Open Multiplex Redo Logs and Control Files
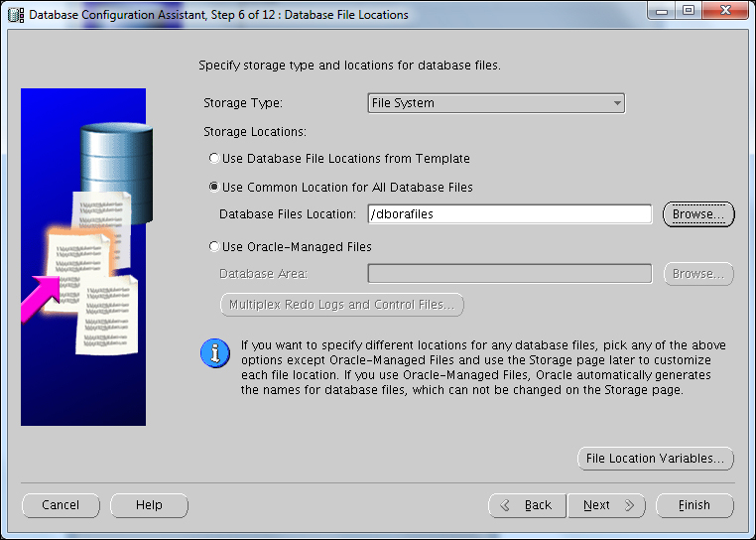Viewport: 756px width, 540px height. pos(341,305)
